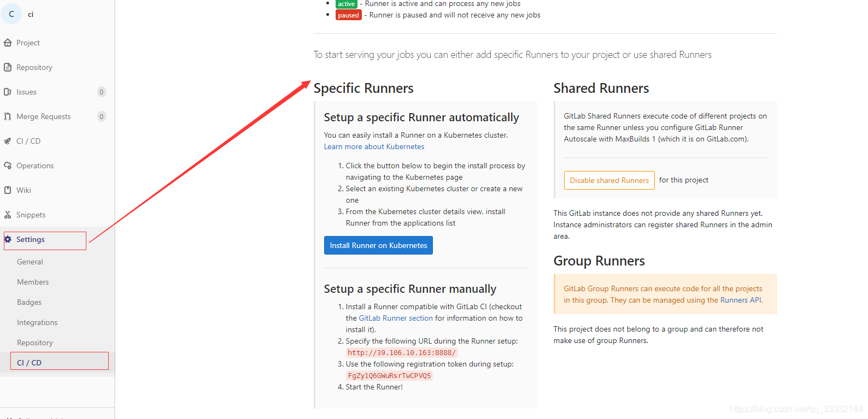Click the red 'paused' status badge
The height and width of the screenshot is (419, 868).
pyautogui.click(x=348, y=15)
